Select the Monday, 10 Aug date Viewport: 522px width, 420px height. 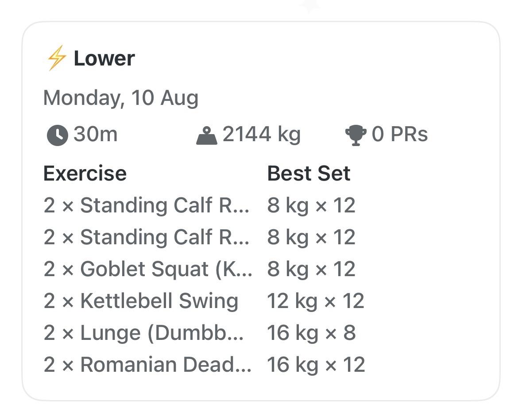click(x=121, y=98)
